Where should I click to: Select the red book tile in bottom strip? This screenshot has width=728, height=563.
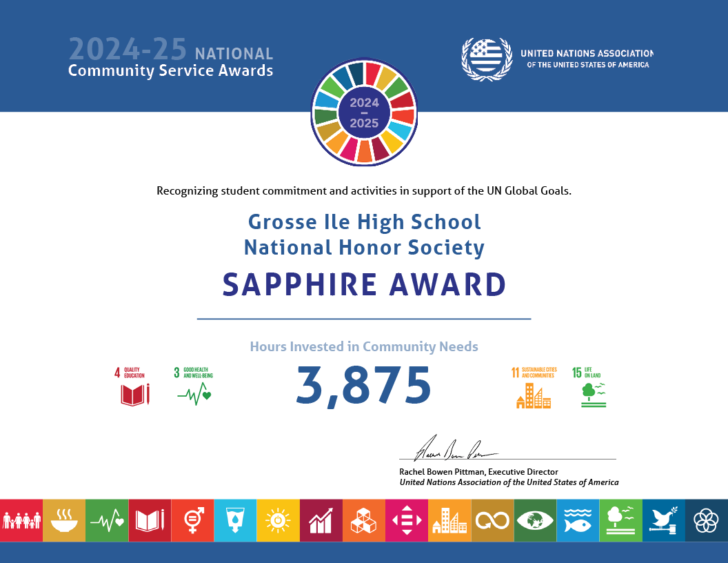(150, 520)
